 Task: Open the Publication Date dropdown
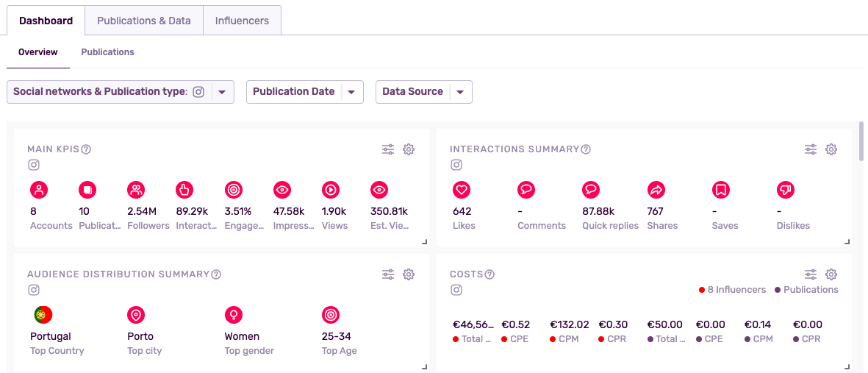[351, 92]
